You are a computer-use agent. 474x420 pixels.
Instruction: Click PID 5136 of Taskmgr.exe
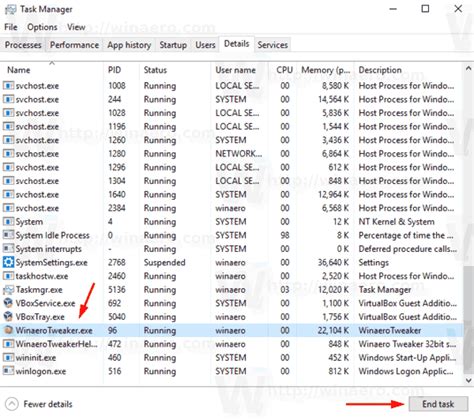tap(117, 290)
